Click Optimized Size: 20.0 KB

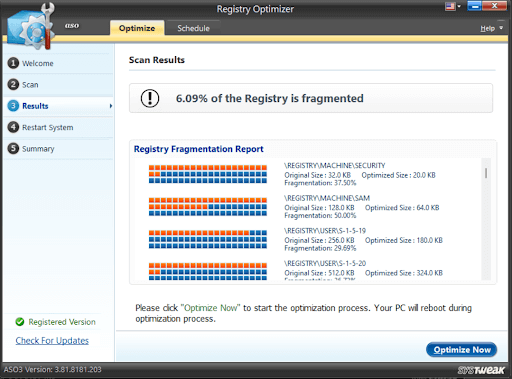[399, 175]
